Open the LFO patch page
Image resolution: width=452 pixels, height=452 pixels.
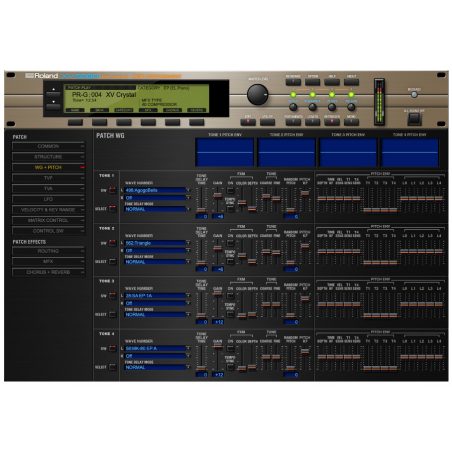tap(48, 199)
